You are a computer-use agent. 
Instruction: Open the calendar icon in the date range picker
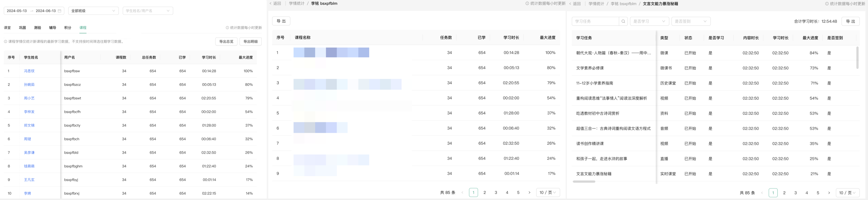(x=60, y=11)
